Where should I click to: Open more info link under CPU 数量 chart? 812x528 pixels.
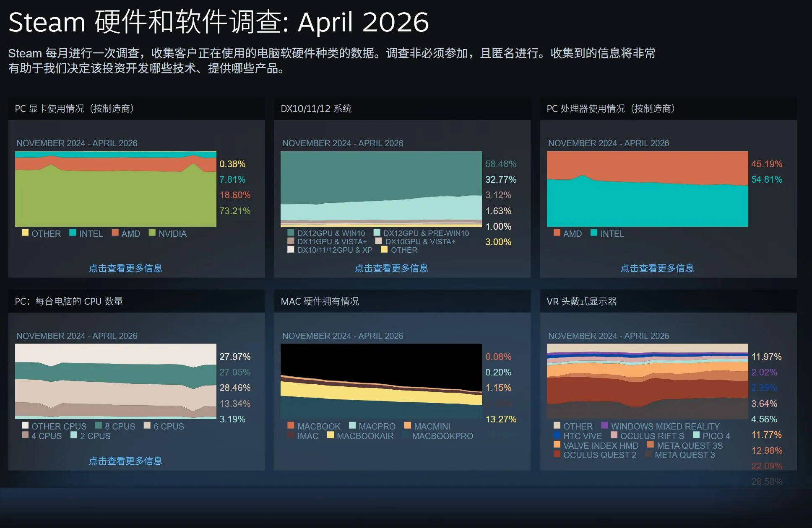click(x=125, y=461)
